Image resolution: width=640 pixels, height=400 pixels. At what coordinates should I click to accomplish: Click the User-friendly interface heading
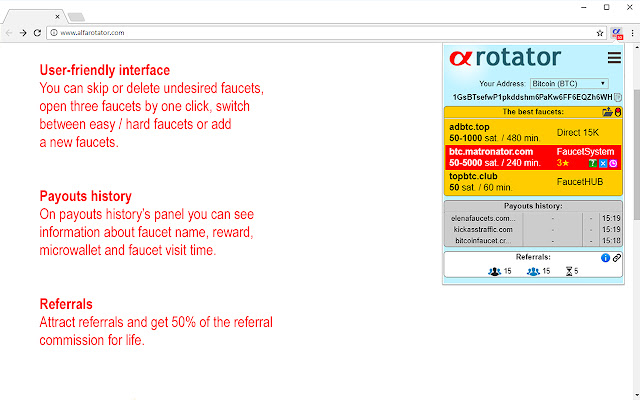pyautogui.click(x=104, y=70)
